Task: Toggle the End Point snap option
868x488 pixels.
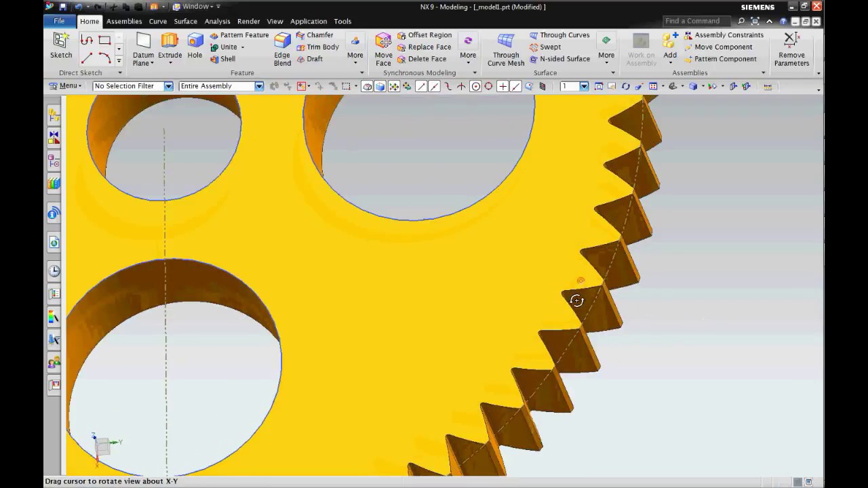Action: pyautogui.click(x=421, y=86)
